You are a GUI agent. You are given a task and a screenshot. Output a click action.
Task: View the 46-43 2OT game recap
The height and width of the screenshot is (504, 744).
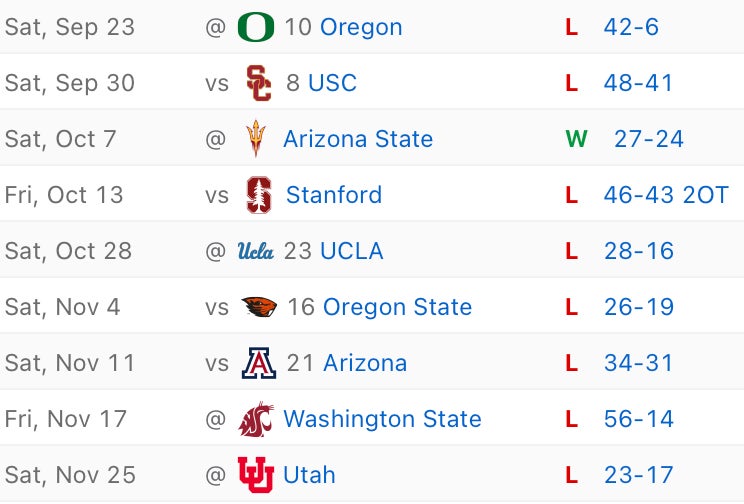click(x=666, y=195)
